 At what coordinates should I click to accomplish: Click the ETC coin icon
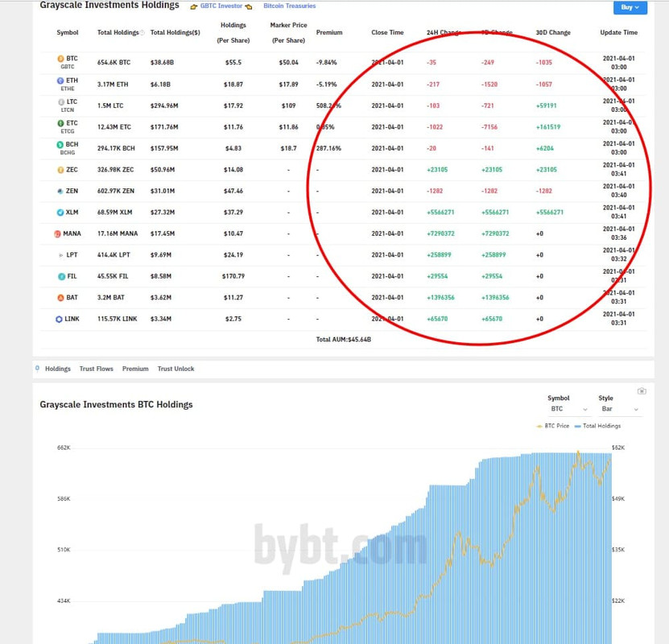pos(60,123)
